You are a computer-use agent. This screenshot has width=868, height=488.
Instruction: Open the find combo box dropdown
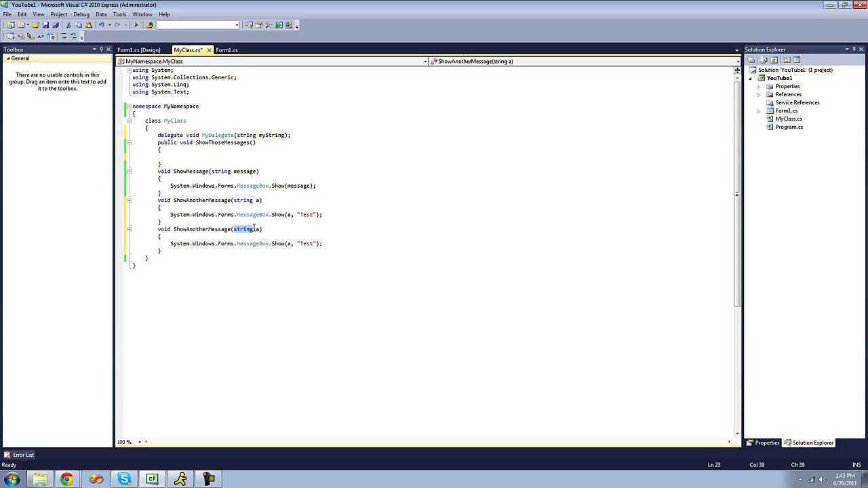tap(237, 25)
